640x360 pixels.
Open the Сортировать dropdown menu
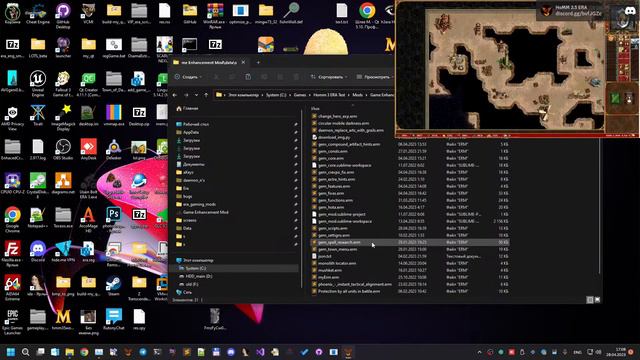[x=329, y=77]
